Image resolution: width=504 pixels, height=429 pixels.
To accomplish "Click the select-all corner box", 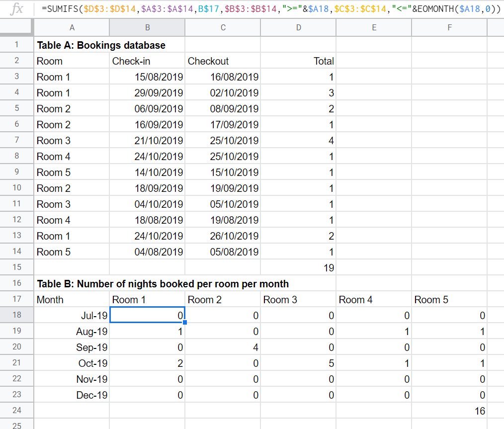I will [16, 28].
